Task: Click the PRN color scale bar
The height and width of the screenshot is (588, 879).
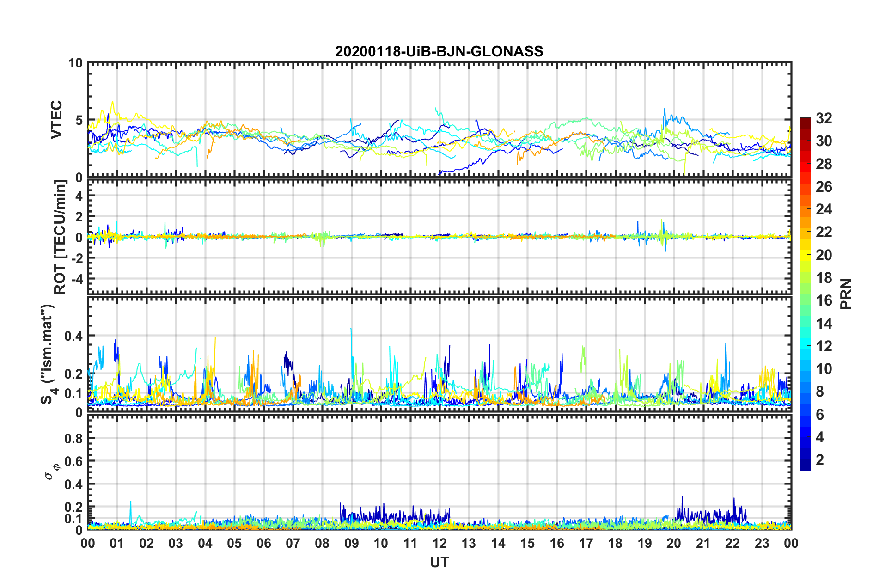Action: [806, 294]
